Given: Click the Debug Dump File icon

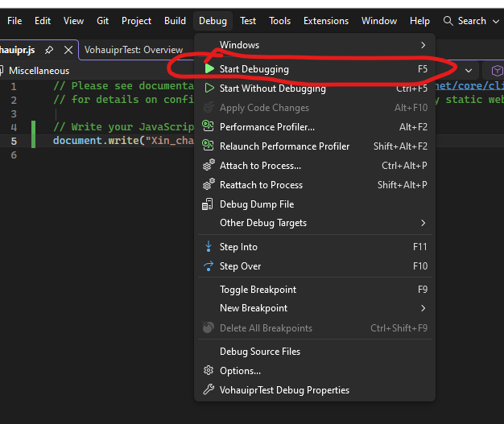Looking at the screenshot, I should 209,204.
